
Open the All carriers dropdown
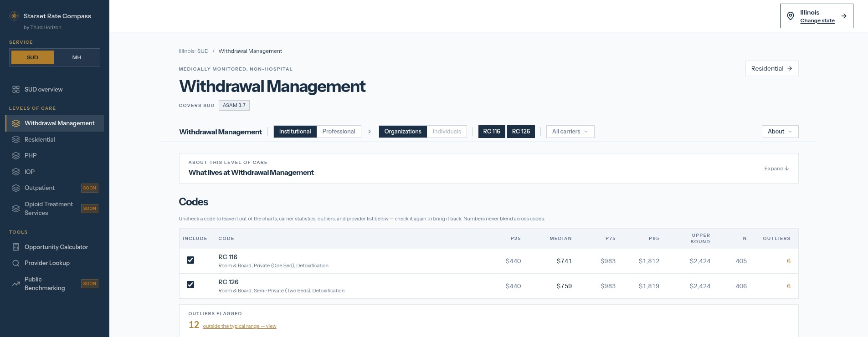(570, 132)
